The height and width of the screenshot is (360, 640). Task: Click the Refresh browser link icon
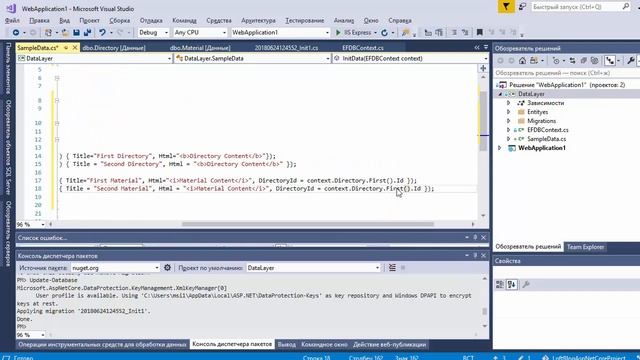pos(384,32)
